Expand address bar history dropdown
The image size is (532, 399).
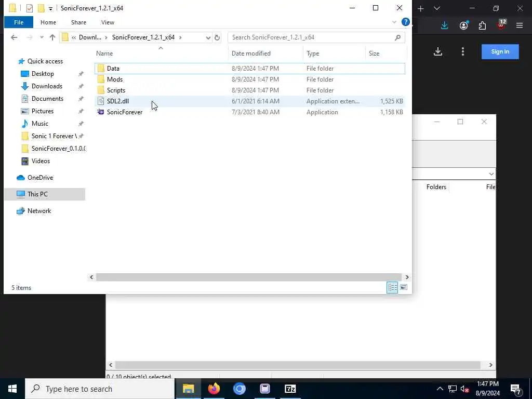tap(208, 37)
